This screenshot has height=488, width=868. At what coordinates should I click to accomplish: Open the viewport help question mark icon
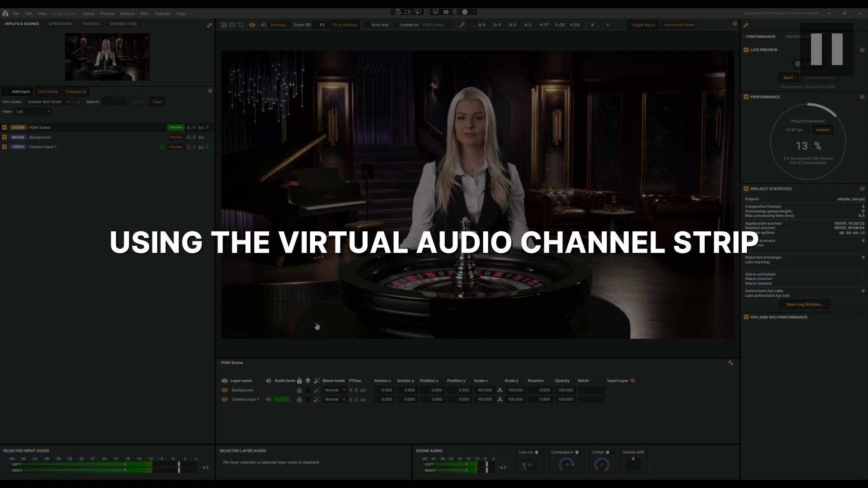[x=735, y=24]
